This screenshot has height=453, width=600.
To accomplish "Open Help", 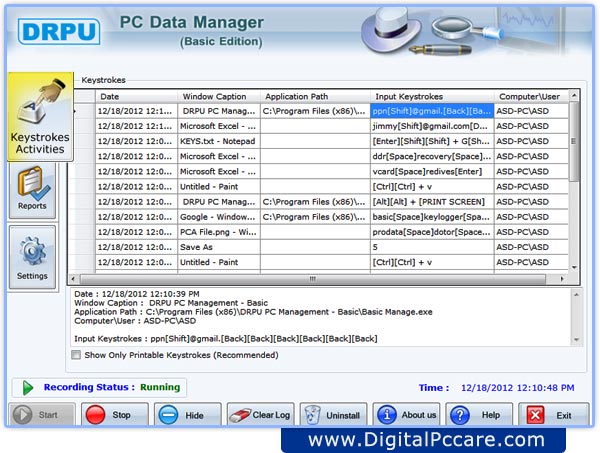I will 479,415.
